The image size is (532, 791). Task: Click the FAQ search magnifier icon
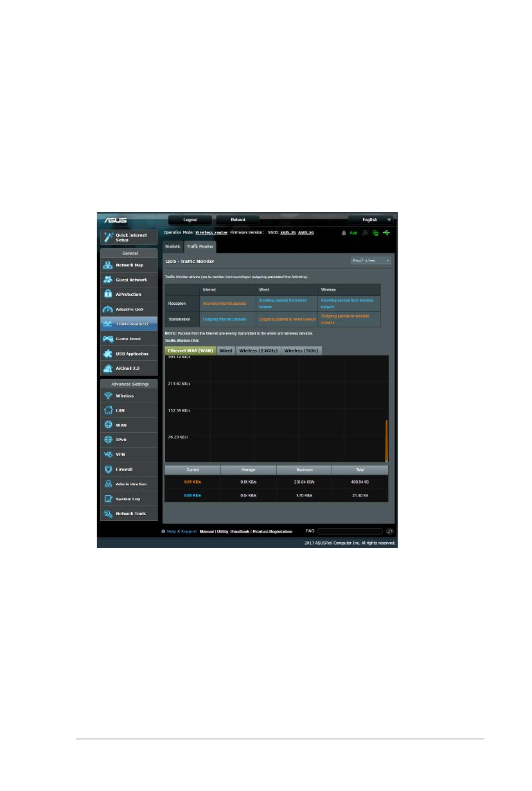tap(389, 531)
